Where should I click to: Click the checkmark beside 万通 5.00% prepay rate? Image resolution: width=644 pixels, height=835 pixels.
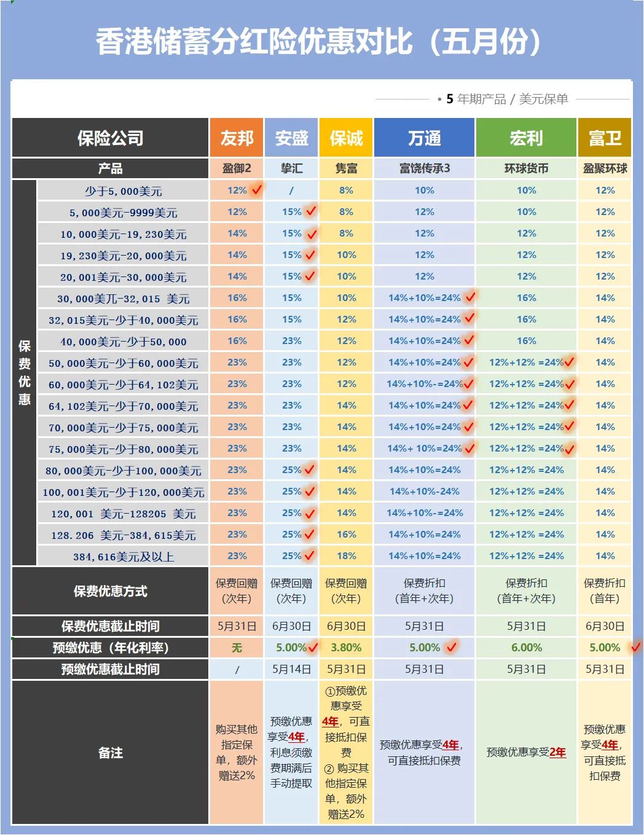450,646
